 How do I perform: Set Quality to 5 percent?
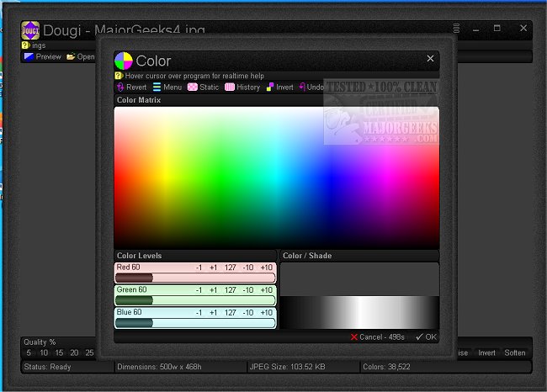tap(29, 353)
